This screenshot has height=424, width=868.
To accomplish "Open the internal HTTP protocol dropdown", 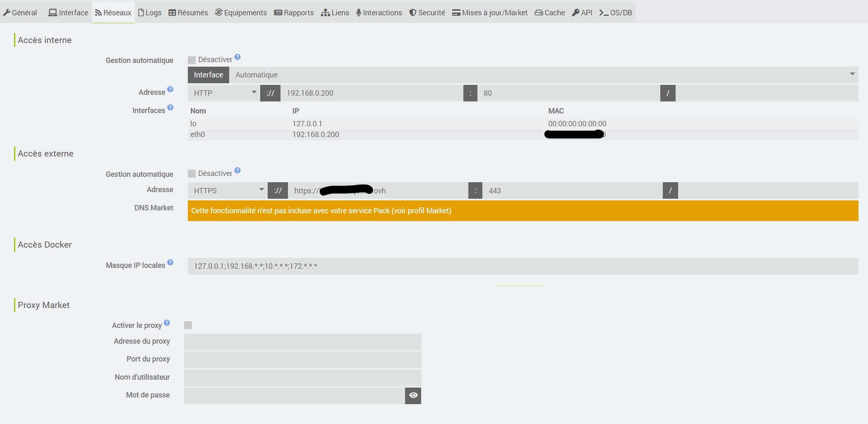I will 224,93.
